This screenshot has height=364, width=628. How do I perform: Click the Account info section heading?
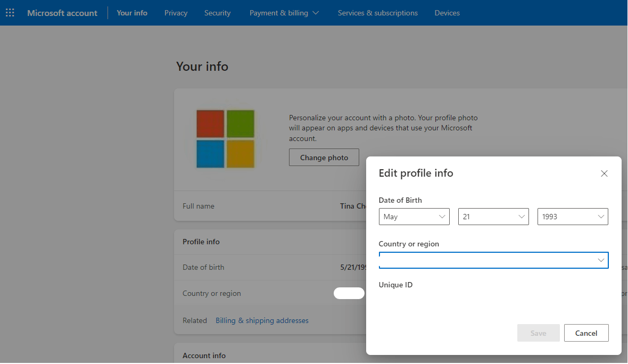pos(204,355)
